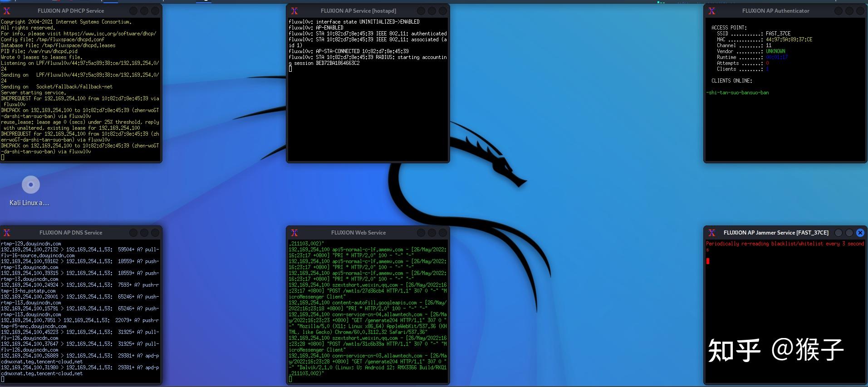Click the 'FLUXION AP Jammer Service [FAST_37CE]' window title
The height and width of the screenshot is (387, 868).
click(x=776, y=233)
